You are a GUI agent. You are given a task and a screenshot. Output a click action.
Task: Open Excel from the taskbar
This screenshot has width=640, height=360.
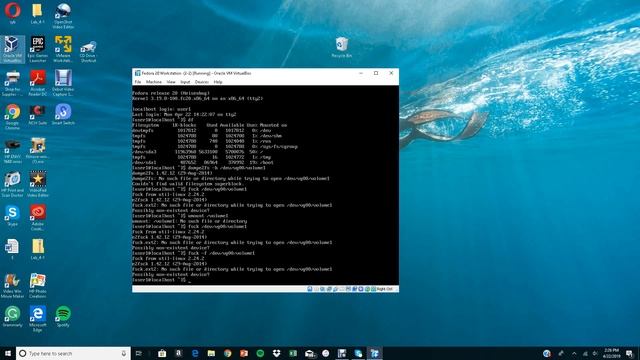pyautogui.click(x=293, y=353)
